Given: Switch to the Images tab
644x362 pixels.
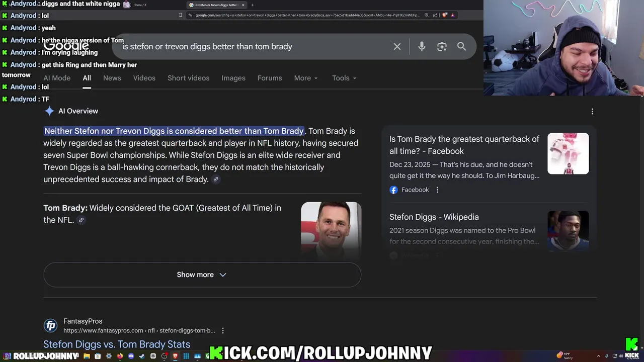Looking at the screenshot, I should pyautogui.click(x=233, y=78).
